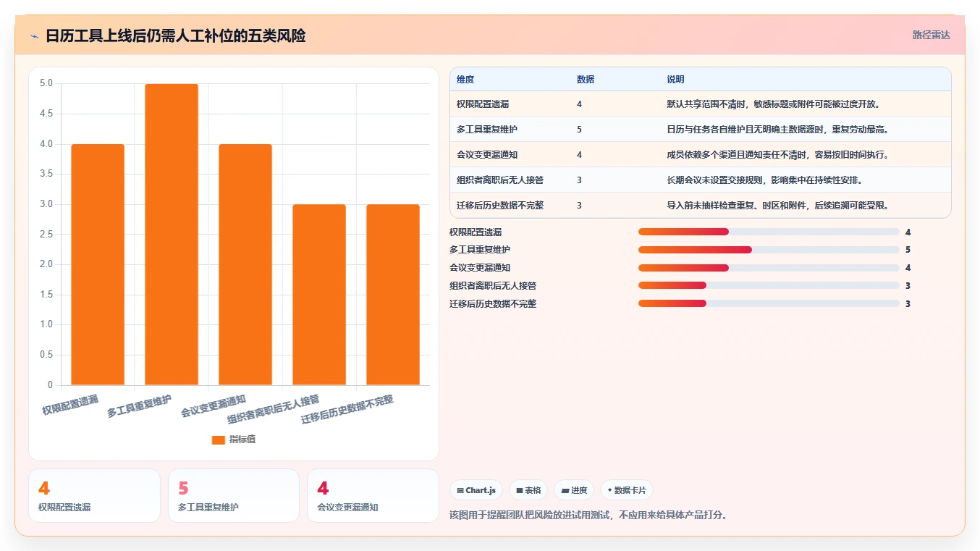
Task: Click the 会议变更漏通知 progress bar
Action: pos(769,268)
